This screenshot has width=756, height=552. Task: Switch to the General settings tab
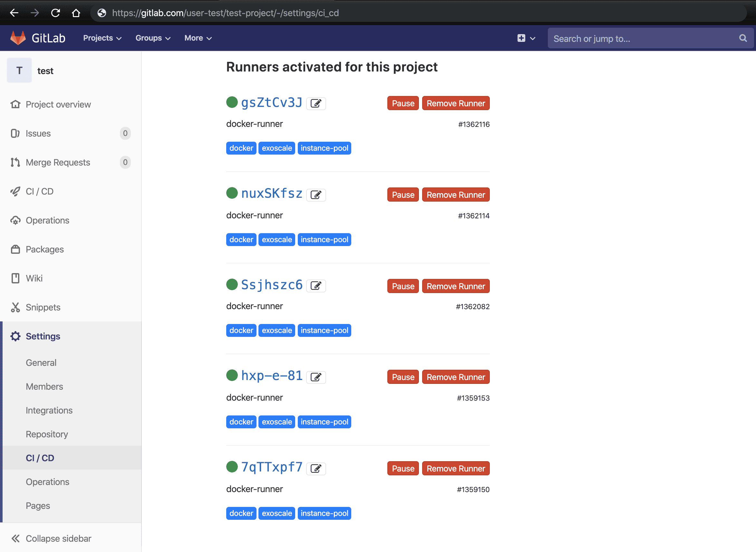coord(41,363)
